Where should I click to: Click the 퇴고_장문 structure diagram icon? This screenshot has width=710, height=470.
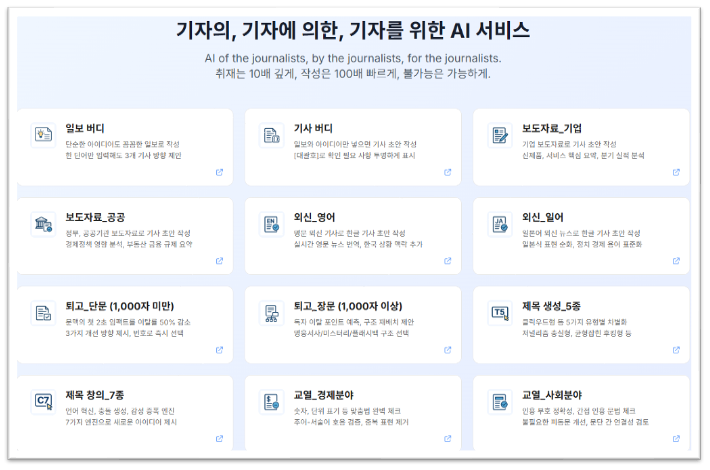click(x=272, y=312)
